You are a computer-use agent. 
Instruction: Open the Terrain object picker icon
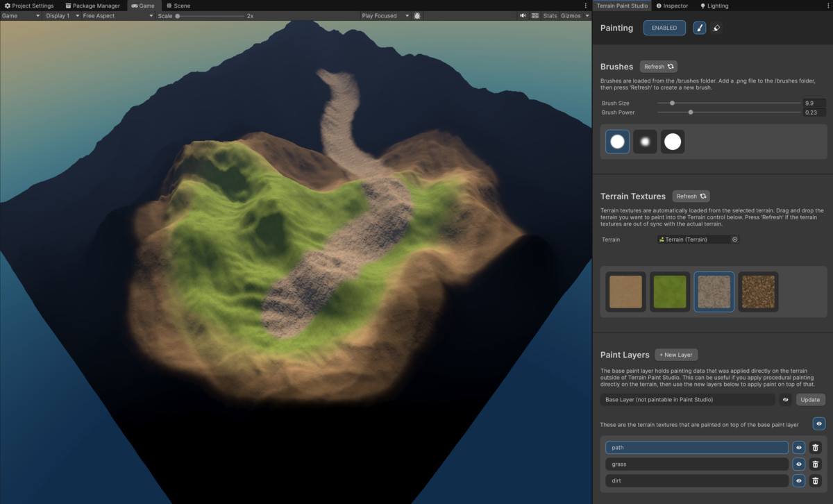click(735, 239)
